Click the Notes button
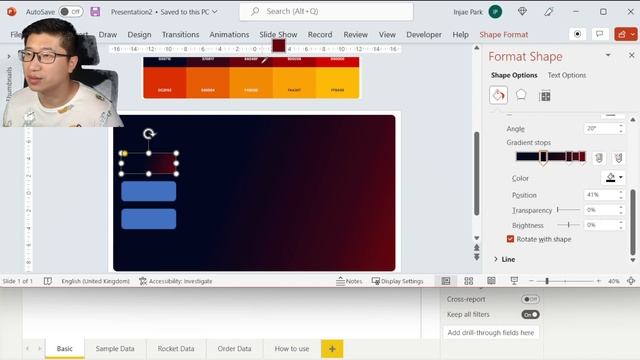Screen dimensions: 640x360 click(x=349, y=281)
